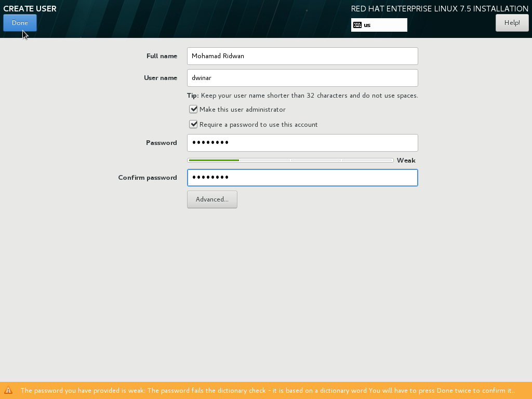Focus the Password field
The image size is (532, 399).
[x=302, y=142]
